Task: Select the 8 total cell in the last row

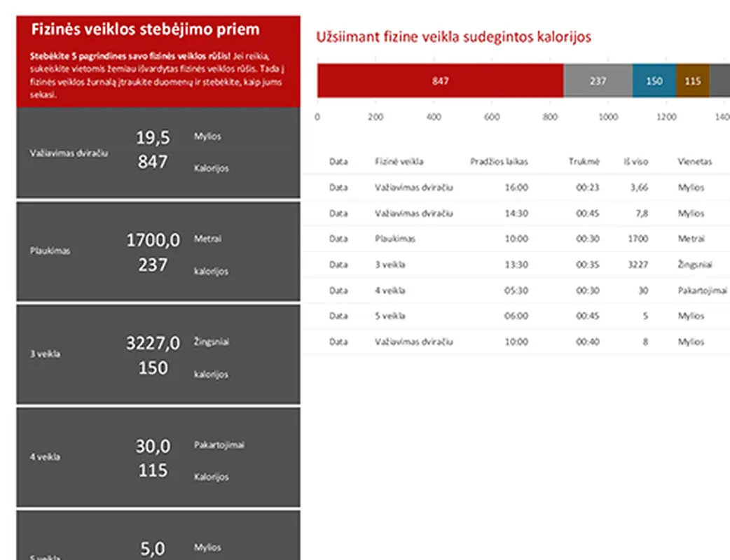Action: point(645,342)
